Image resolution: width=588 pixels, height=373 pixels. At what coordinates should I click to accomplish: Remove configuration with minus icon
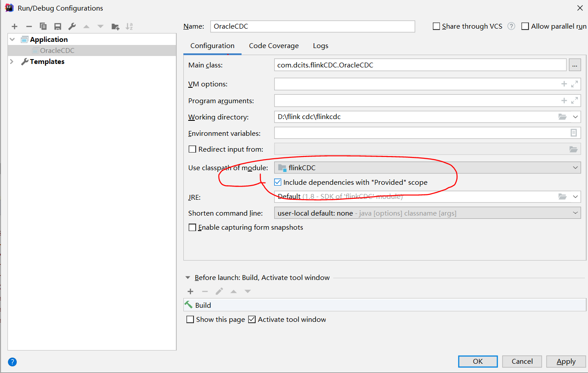pos(29,26)
